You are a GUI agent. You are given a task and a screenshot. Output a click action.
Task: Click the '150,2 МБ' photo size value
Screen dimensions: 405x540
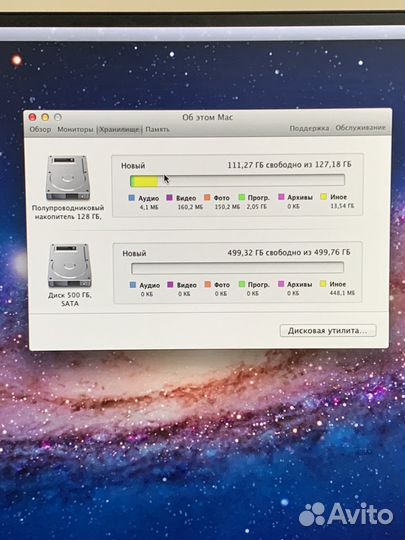click(x=227, y=207)
